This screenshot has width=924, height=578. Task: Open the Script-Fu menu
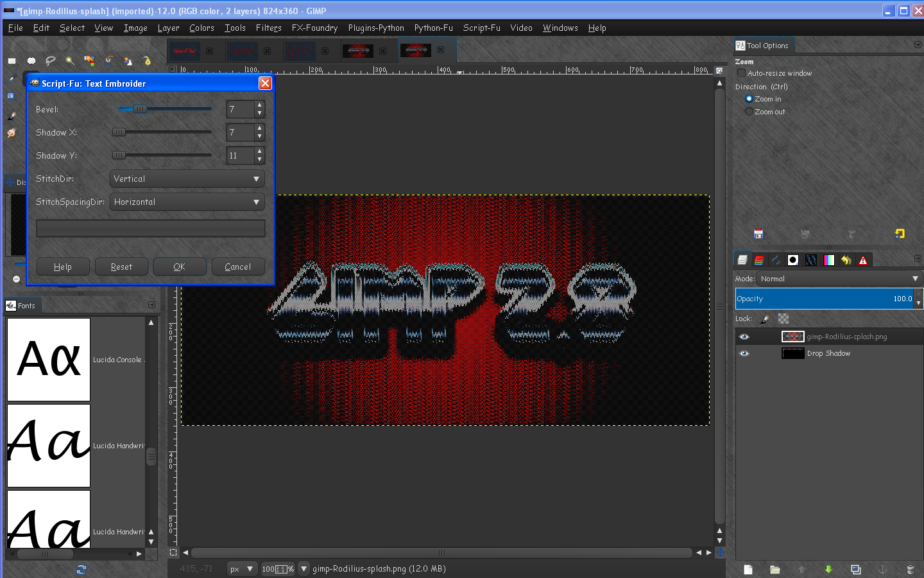click(481, 28)
